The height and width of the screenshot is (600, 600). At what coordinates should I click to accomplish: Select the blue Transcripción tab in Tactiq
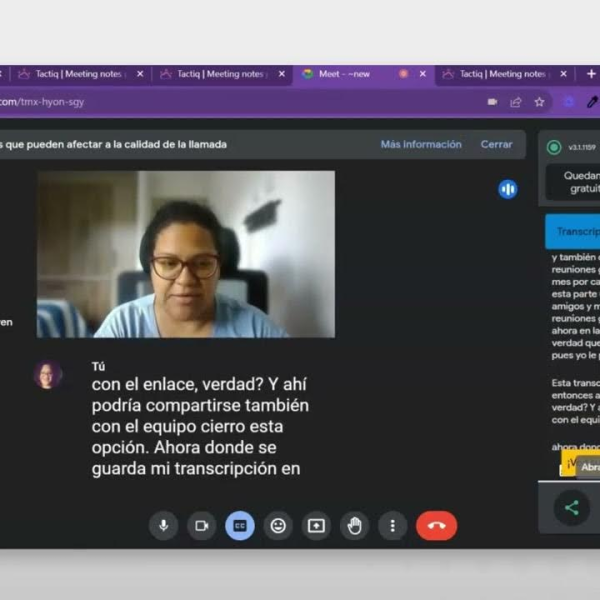tap(573, 232)
